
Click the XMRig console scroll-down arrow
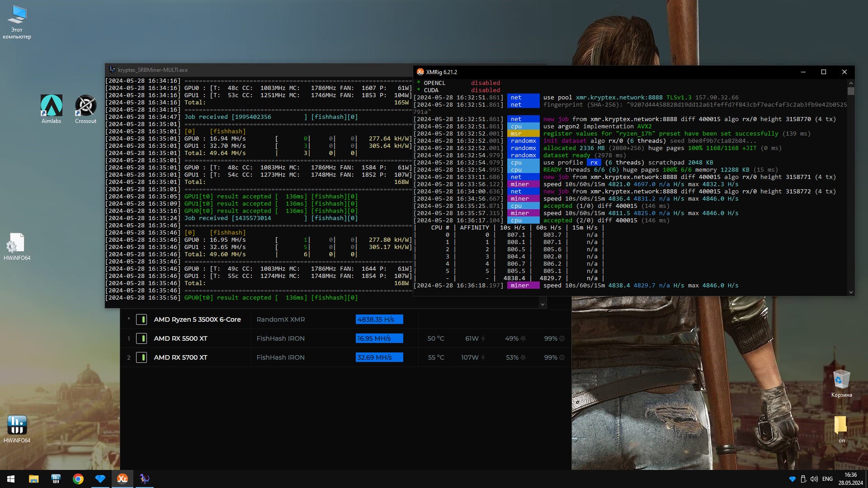pos(851,292)
